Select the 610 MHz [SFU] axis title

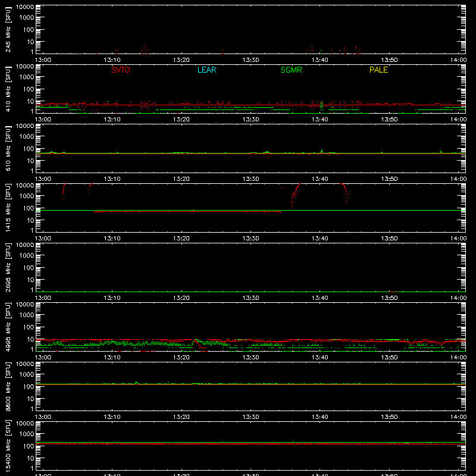click(x=8, y=148)
